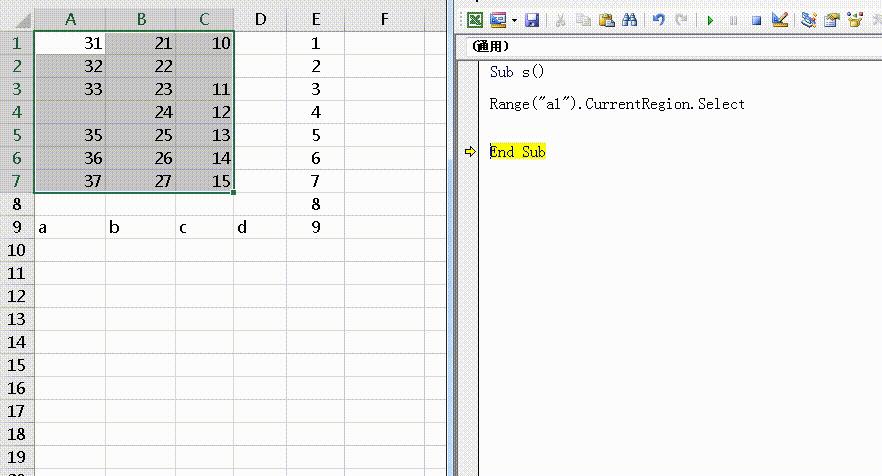The image size is (882, 476).
Task: Click the Insert UserForm icon
Action: (x=498, y=20)
